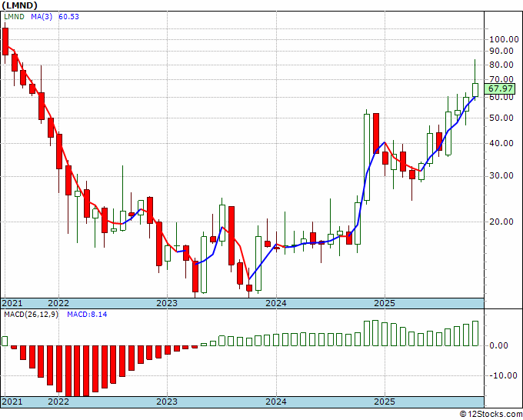Click 2021 on the price chart timeline
The image size is (523, 420).
click(12, 303)
